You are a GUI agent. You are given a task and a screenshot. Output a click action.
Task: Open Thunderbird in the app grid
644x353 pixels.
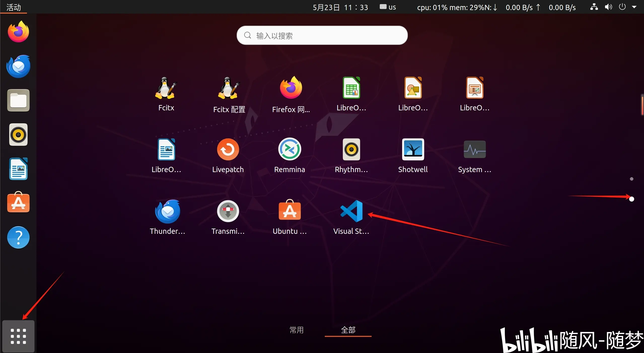coord(167,217)
